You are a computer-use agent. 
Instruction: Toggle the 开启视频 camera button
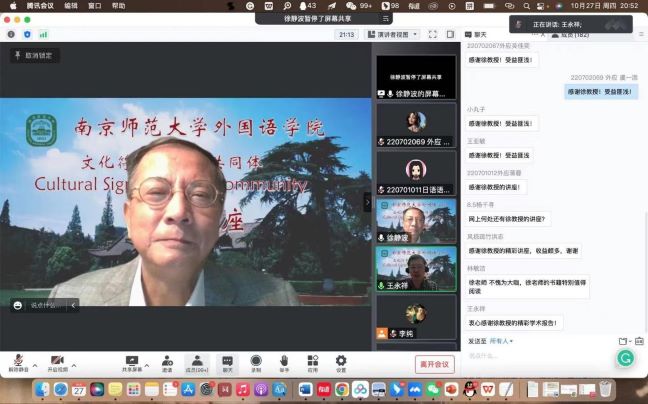point(57,362)
